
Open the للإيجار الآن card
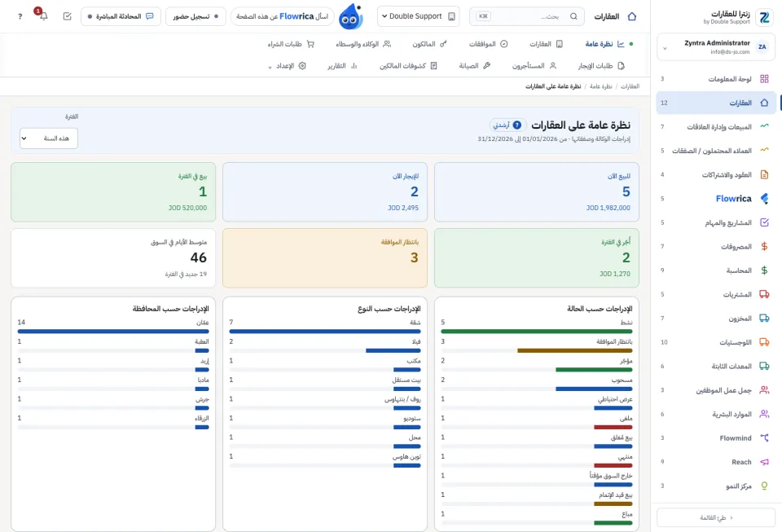pyautogui.click(x=325, y=192)
